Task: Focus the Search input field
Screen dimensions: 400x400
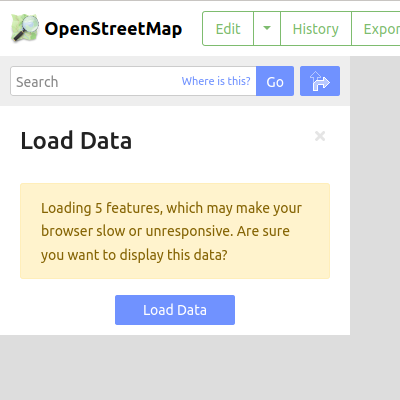Action: pos(133,81)
